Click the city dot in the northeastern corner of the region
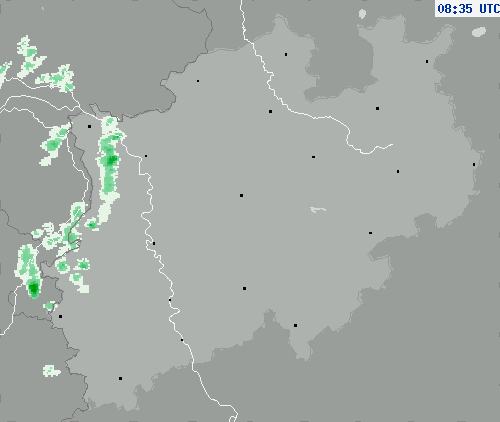500x422 pixels. [427, 62]
